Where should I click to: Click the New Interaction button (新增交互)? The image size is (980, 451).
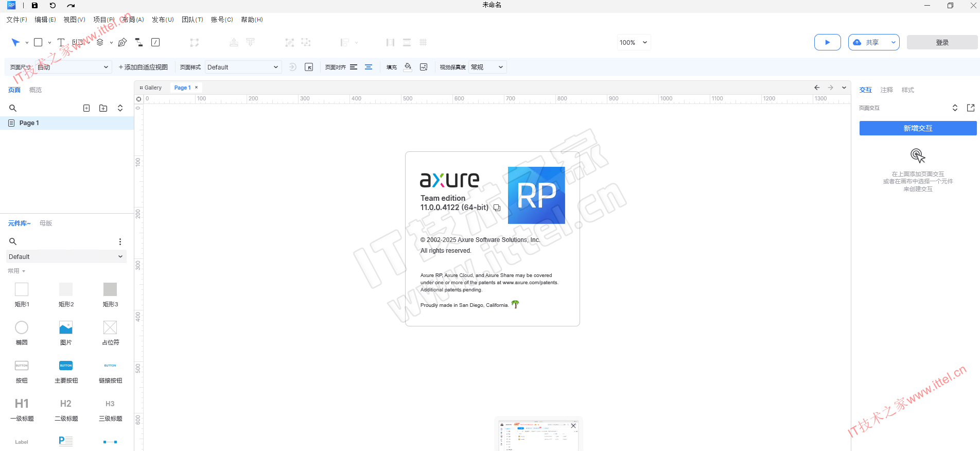point(918,128)
